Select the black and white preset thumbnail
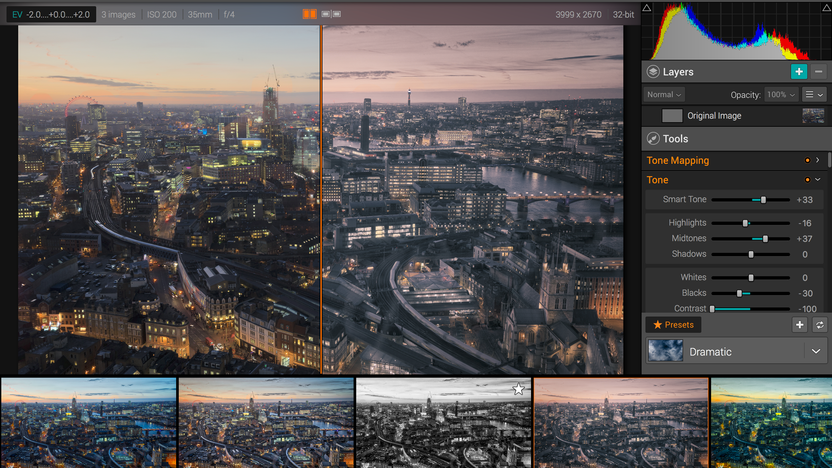The height and width of the screenshot is (468, 832). tap(443, 423)
